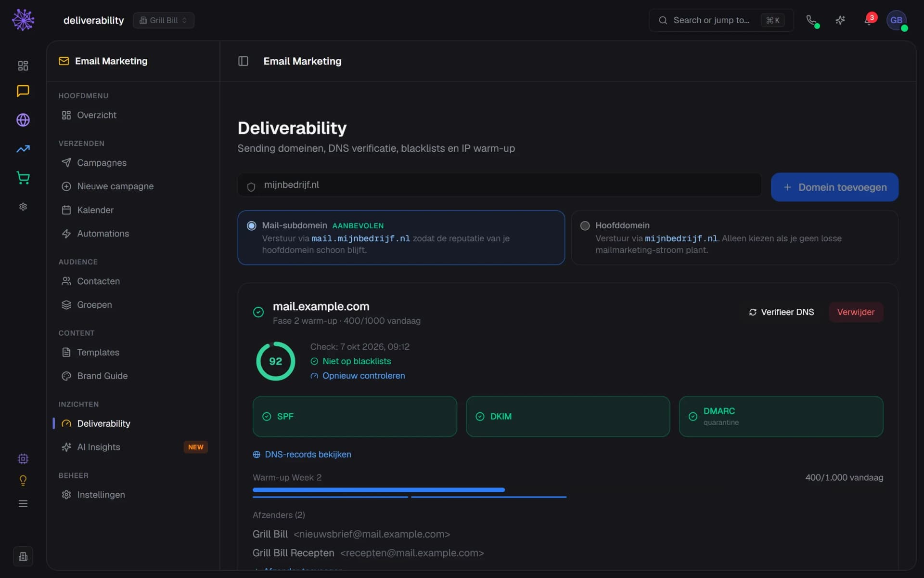This screenshot has width=924, height=578.
Task: Open Automations menu item
Action: point(133,234)
